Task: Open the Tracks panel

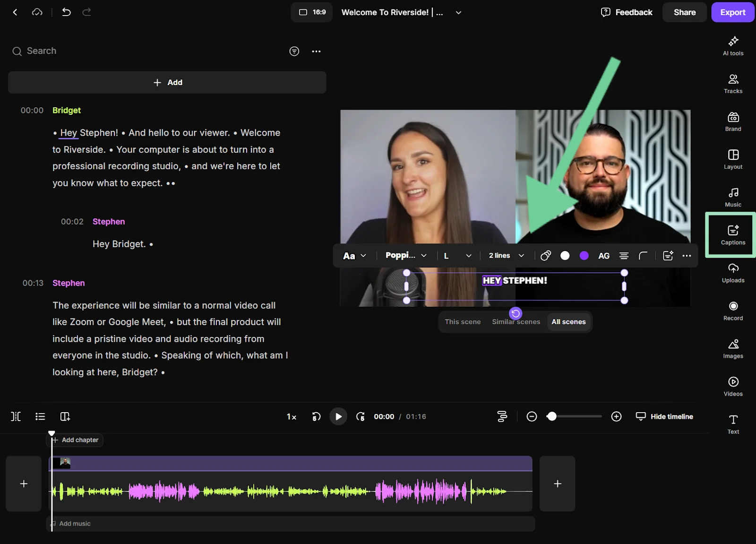Action: tap(733, 84)
